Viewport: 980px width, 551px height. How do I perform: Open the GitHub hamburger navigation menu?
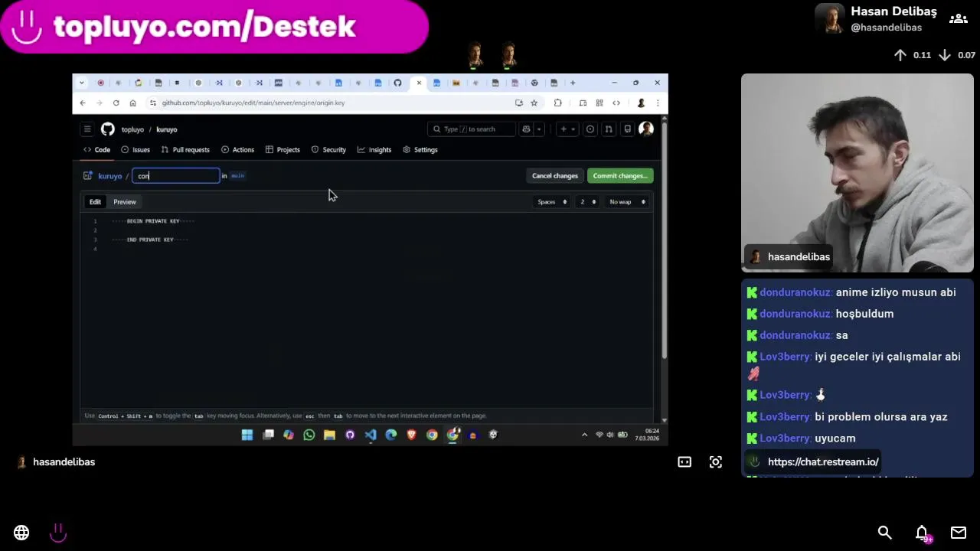point(87,129)
